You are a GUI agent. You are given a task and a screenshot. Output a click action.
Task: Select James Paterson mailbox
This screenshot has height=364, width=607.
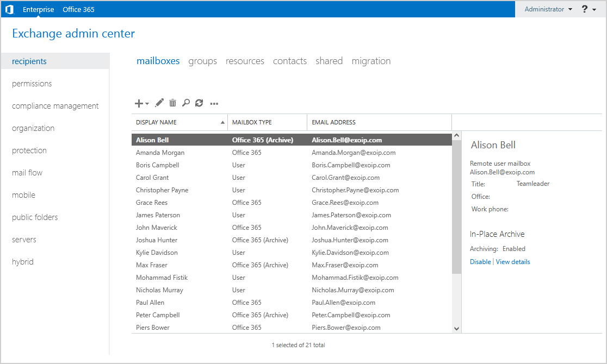(x=292, y=215)
